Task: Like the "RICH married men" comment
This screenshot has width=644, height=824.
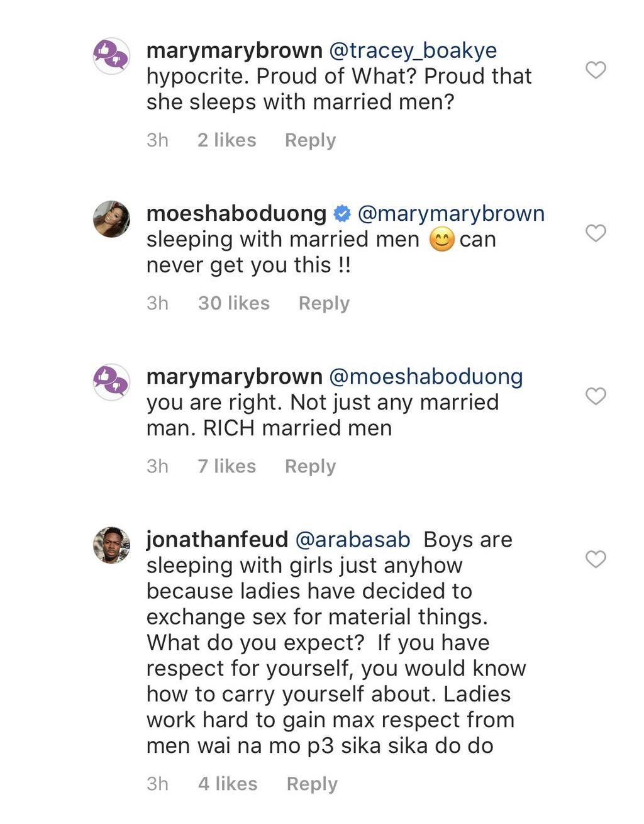Action: click(x=596, y=396)
